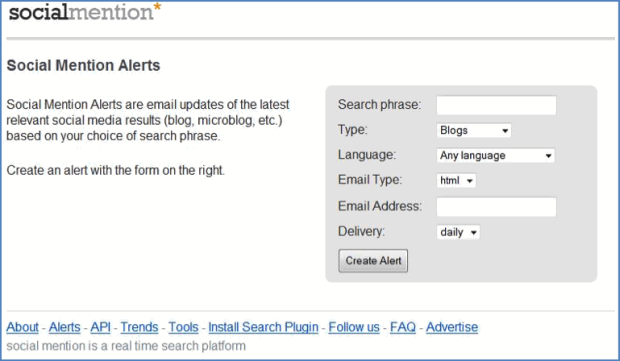Image resolution: width=620 pixels, height=361 pixels.
Task: Open the Email Type html dropdown
Action: point(456,180)
